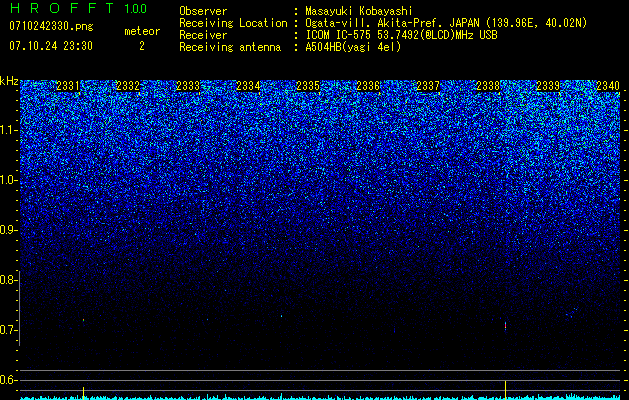The width and height of the screenshot is (629, 400).
Task: Click the location text Ogata-vill. Akita-Pref. JAPAN
Action: 392,23
